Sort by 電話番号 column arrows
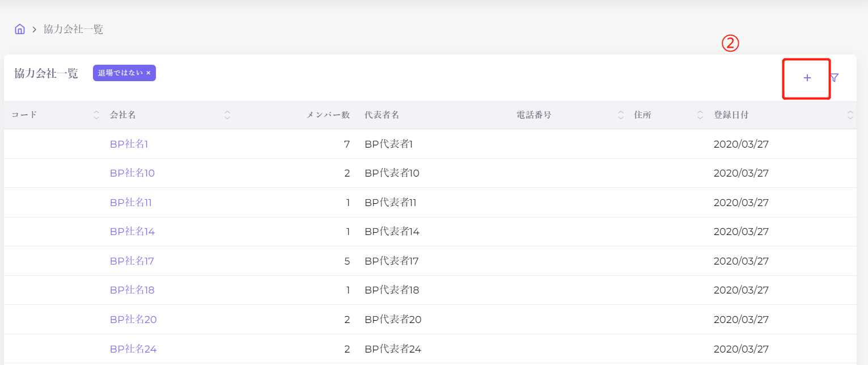Viewport: 868px width, 365px height. [621, 115]
